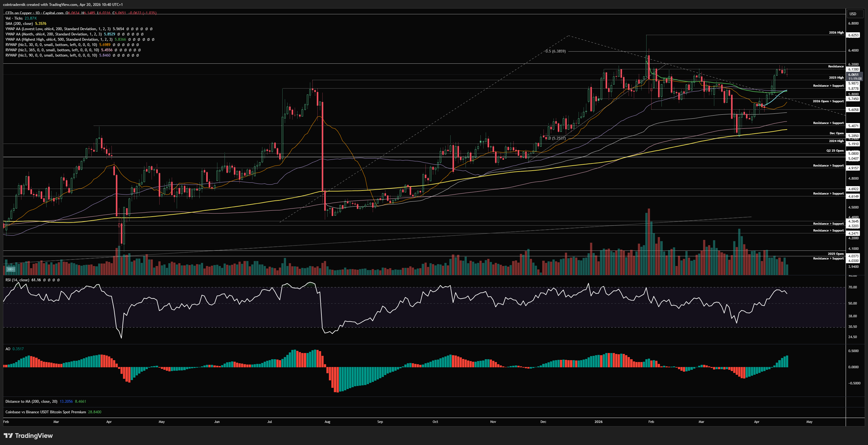Click the Dec Open 5.2850 price tag
Viewport: 868px width, 445px height.
(853, 136)
